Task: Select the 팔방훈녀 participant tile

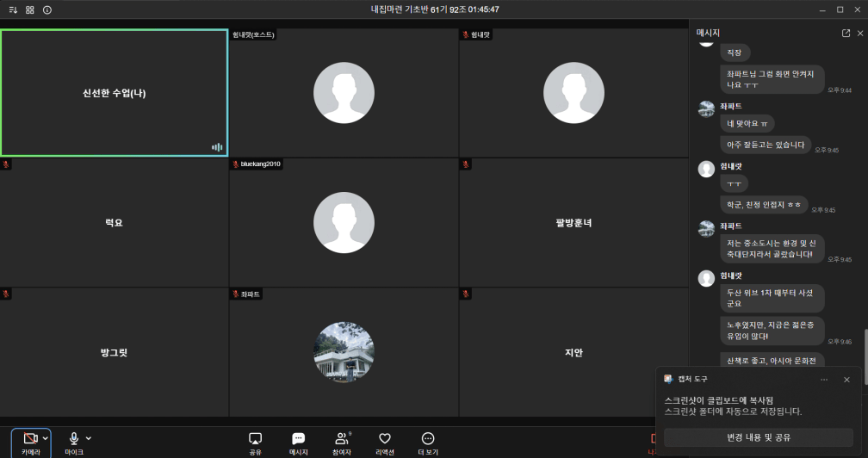Action: pos(573,222)
